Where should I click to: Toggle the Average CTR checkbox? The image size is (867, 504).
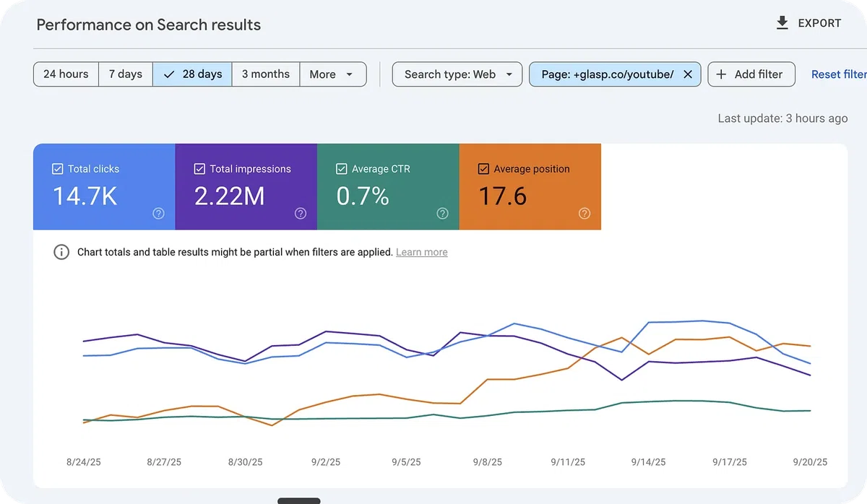342,169
